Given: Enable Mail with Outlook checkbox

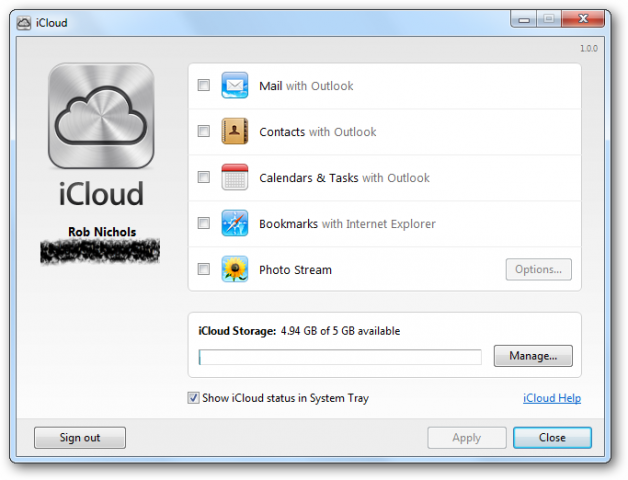Looking at the screenshot, I should click(x=204, y=85).
